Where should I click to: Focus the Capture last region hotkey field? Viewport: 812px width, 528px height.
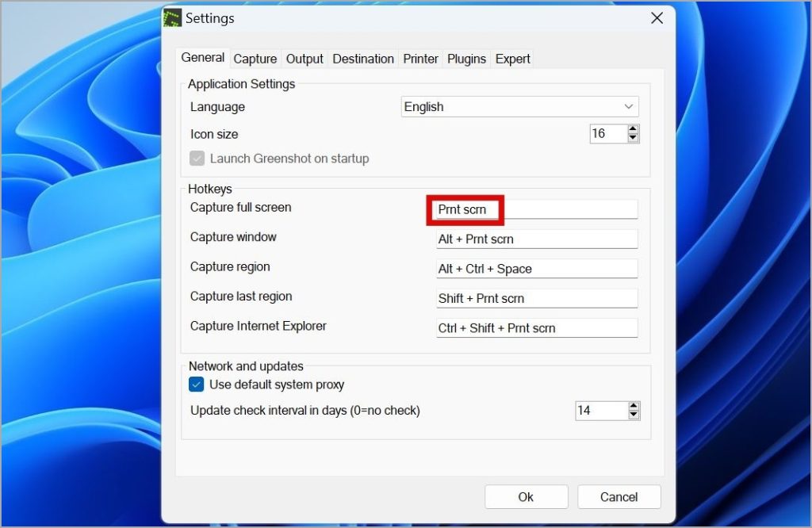537,298
